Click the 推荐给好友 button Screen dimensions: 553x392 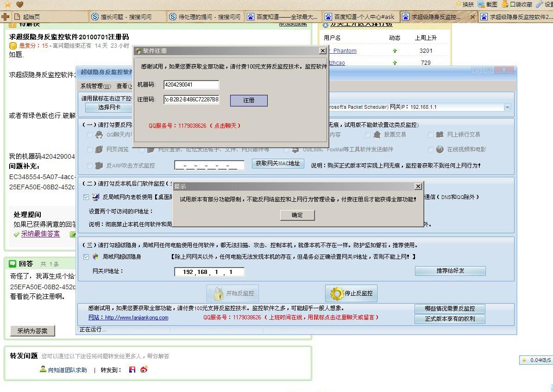450,271
